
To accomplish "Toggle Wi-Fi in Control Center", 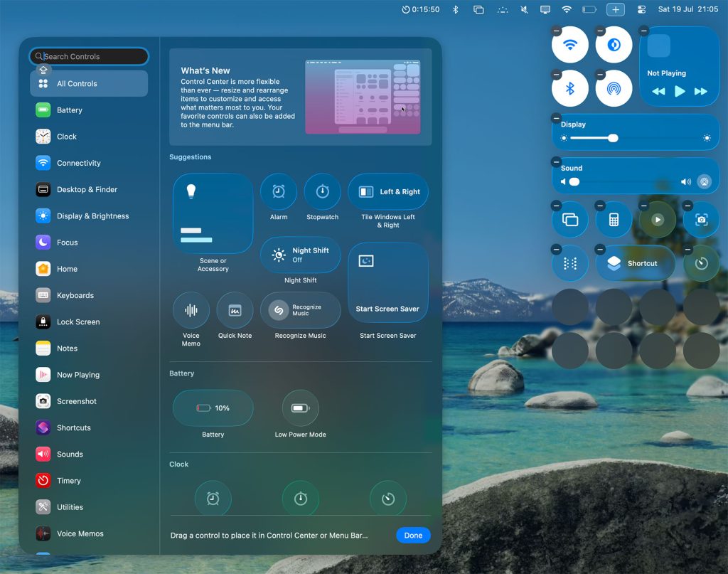I will click(x=570, y=45).
